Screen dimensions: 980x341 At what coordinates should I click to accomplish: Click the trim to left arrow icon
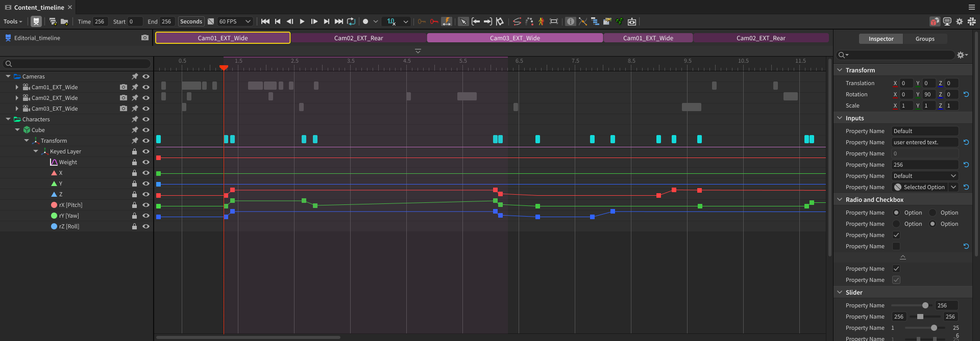476,21
